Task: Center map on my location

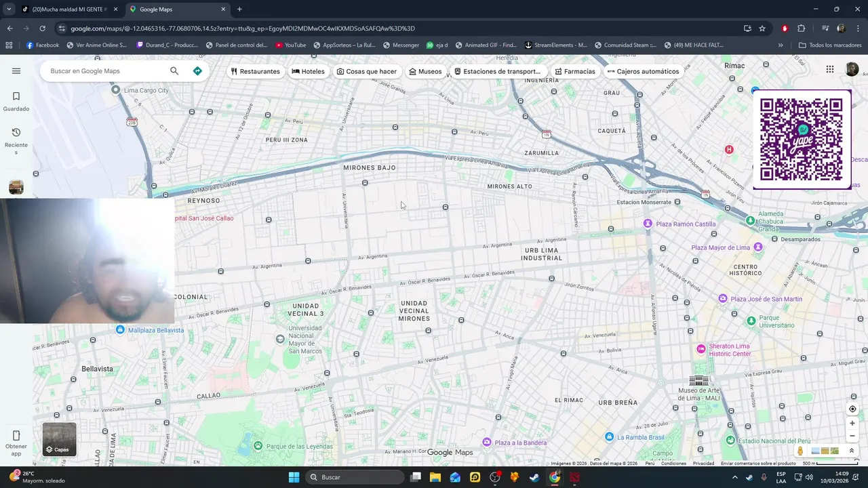Action: tap(852, 409)
